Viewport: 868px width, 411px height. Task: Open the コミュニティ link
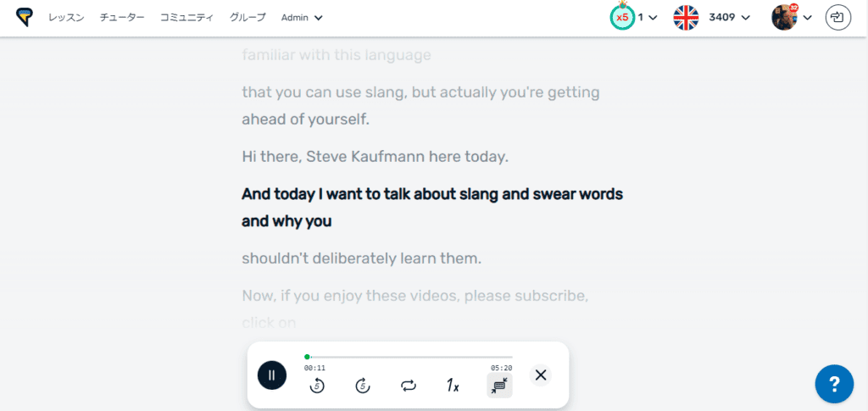[x=186, y=18]
